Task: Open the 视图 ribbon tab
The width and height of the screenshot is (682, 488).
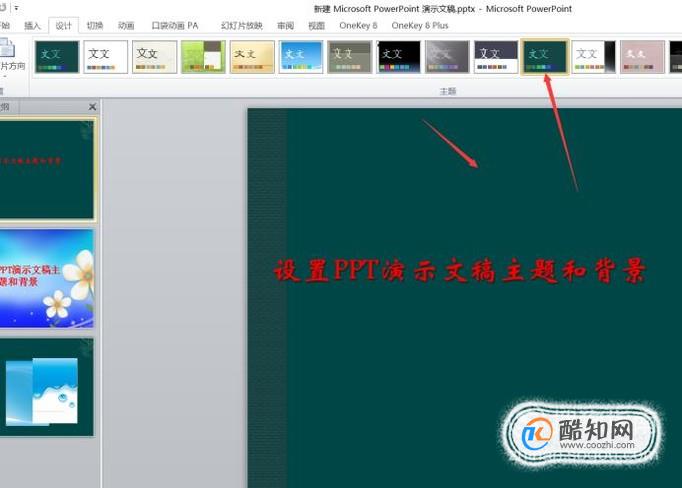Action: pos(317,26)
